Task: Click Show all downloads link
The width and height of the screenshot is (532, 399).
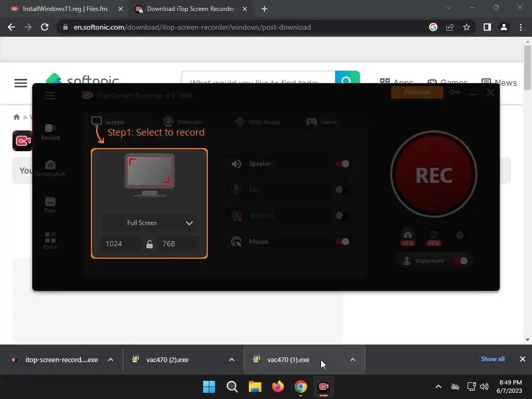Action: click(493, 359)
